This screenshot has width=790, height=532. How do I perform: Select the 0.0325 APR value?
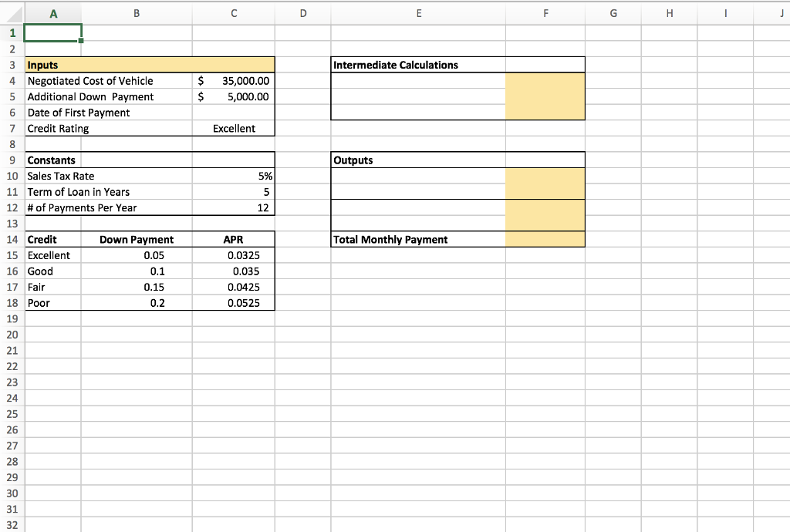(234, 255)
